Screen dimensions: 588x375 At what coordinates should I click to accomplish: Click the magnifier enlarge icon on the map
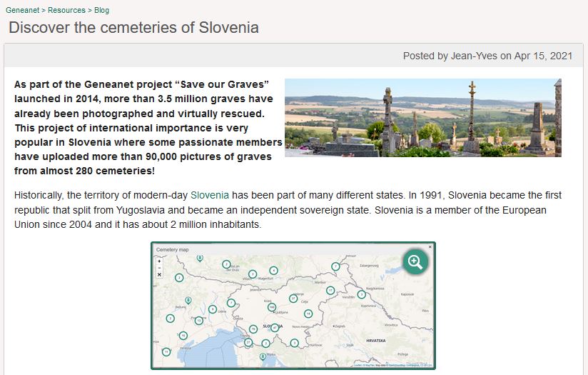(x=415, y=261)
